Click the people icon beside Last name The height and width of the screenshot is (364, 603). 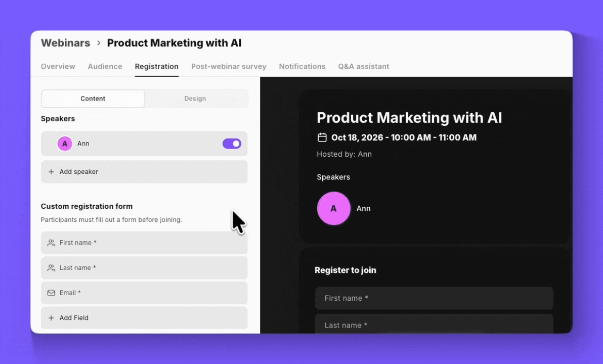[51, 268]
